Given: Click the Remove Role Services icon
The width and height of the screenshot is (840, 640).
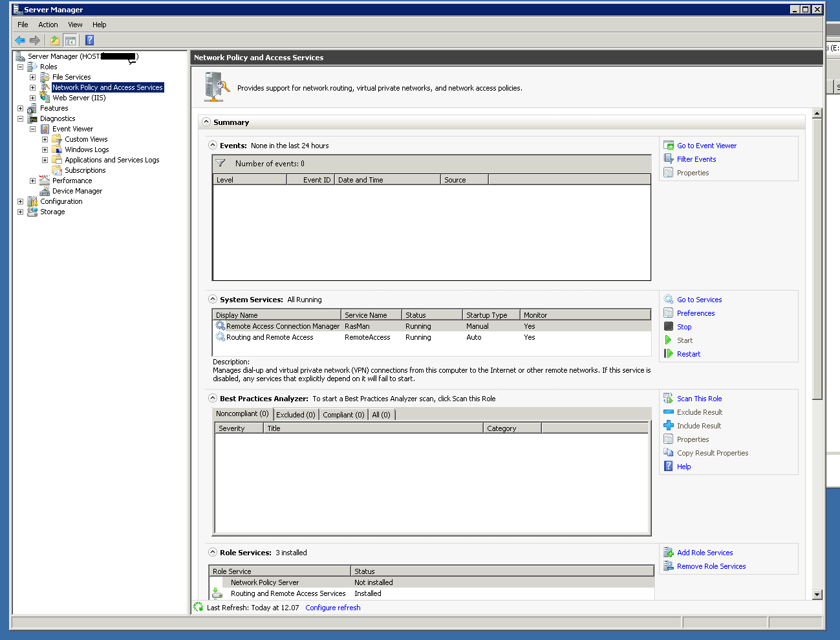Looking at the screenshot, I should pos(669,566).
